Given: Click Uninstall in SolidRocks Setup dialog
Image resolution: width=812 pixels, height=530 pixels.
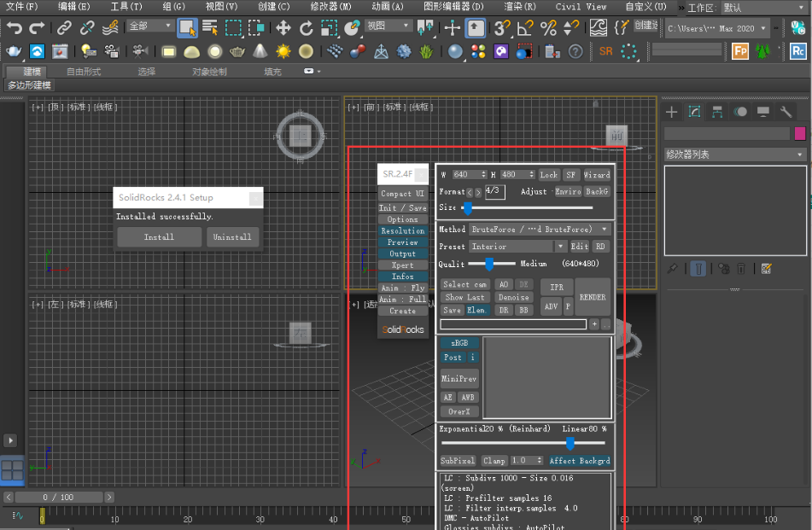Looking at the screenshot, I should [x=232, y=237].
